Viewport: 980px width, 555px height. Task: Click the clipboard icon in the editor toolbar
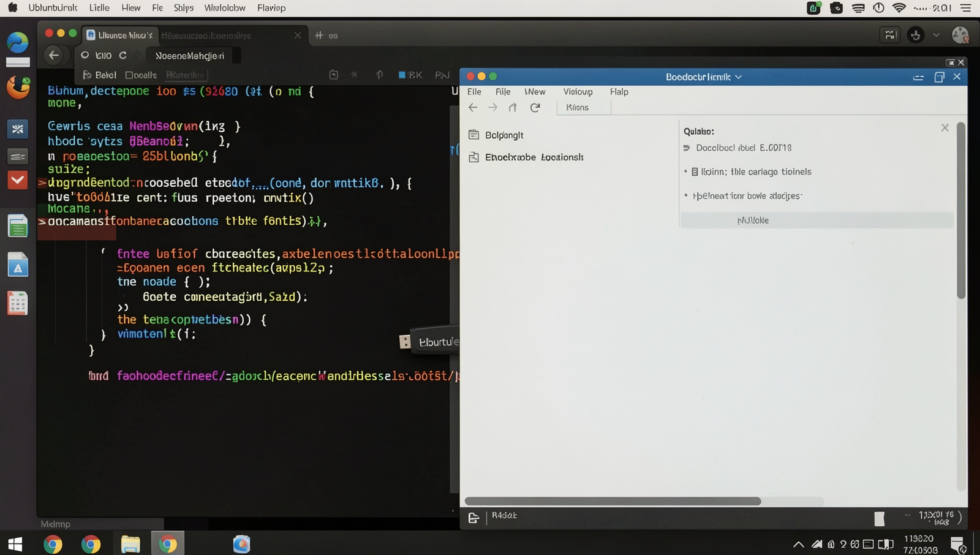(334, 75)
